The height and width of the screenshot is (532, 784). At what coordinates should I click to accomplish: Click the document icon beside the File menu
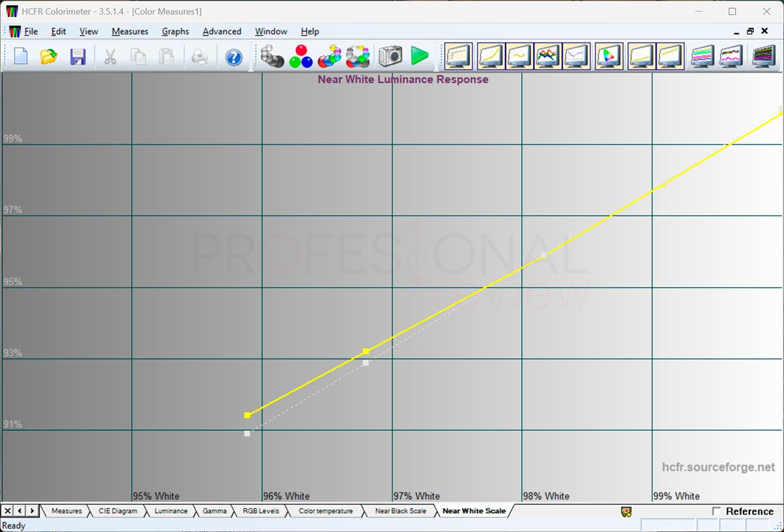click(x=14, y=31)
